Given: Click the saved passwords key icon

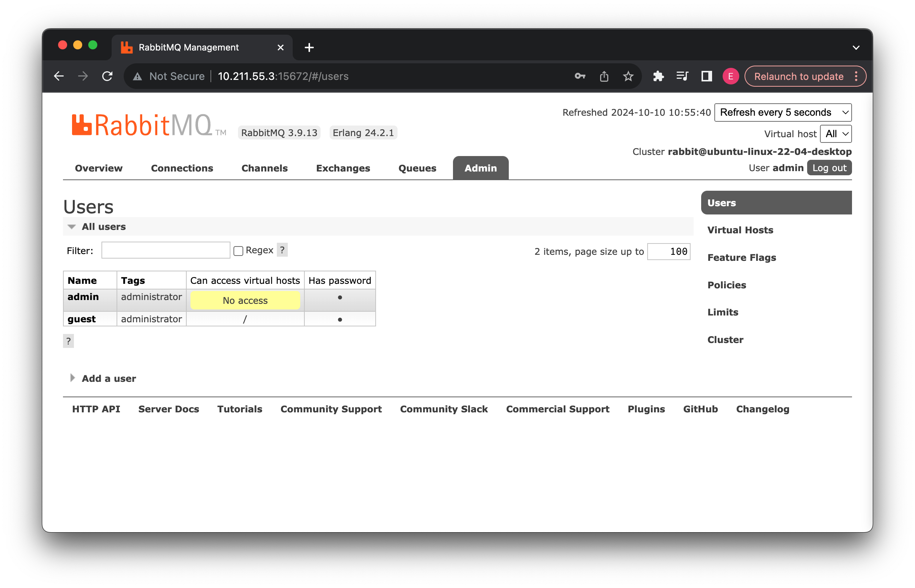Looking at the screenshot, I should [x=580, y=77].
